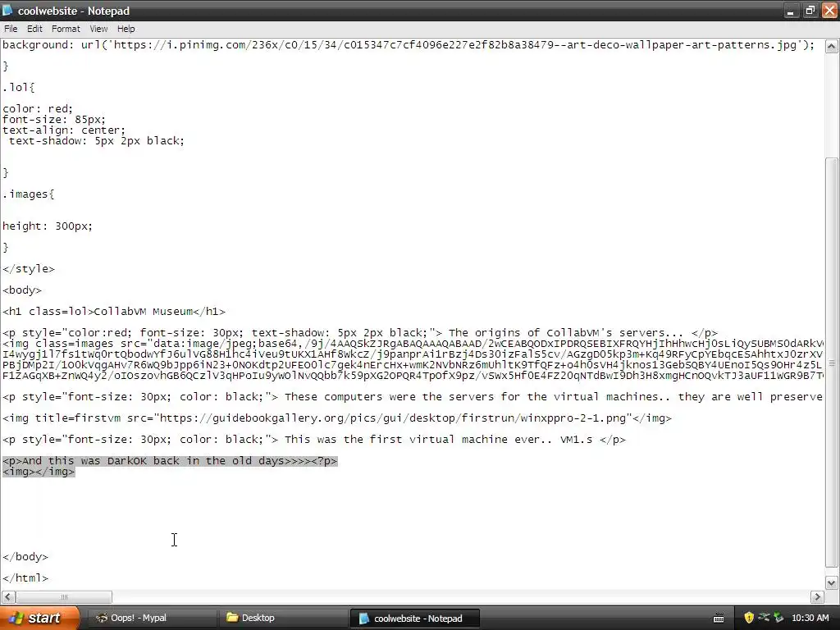Click highlighted "And this was DarkOK" line
The height and width of the screenshot is (630, 840).
click(x=170, y=461)
